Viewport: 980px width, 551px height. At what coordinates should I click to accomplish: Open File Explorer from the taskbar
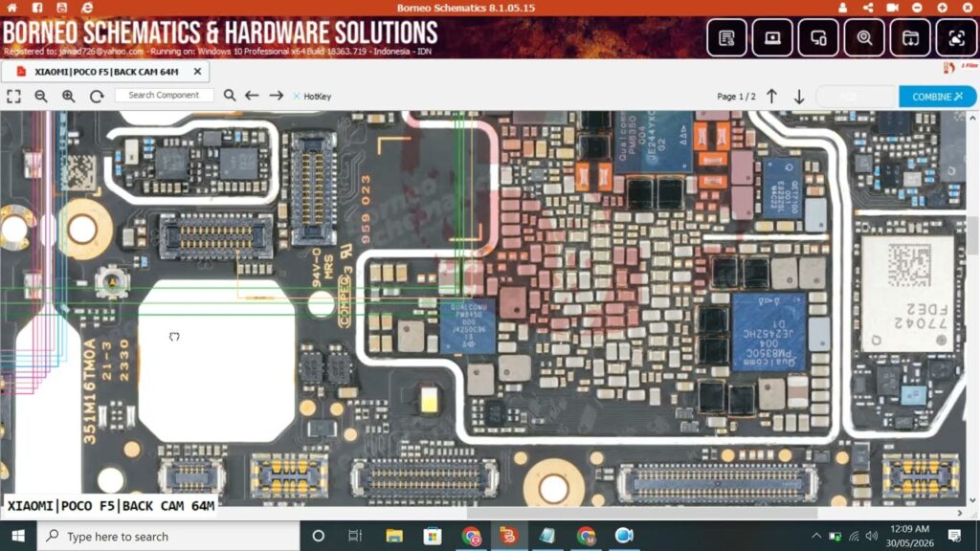click(x=393, y=536)
